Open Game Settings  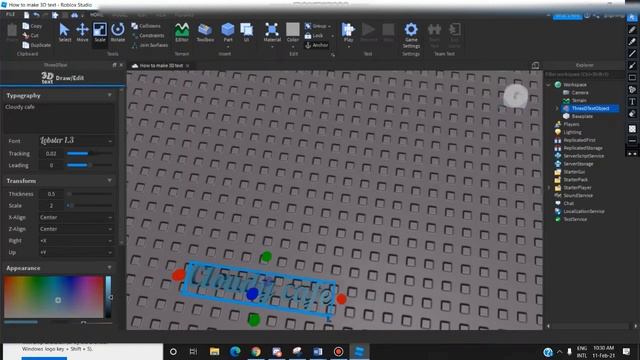(x=411, y=35)
